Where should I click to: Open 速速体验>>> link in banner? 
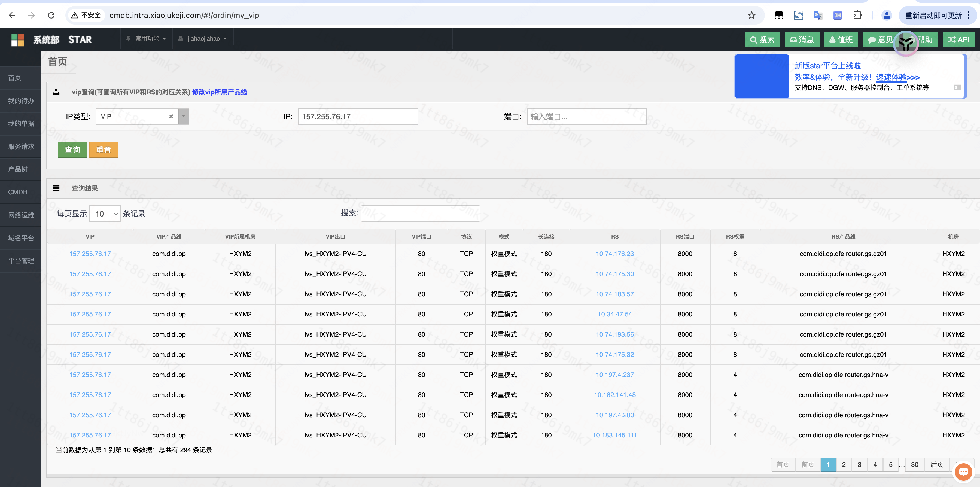tap(898, 77)
